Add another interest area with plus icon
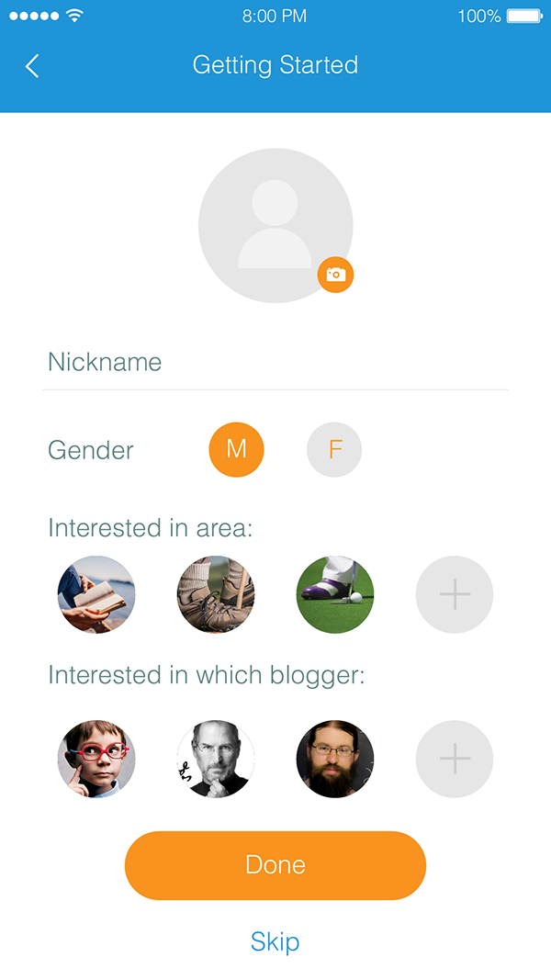551x980 pixels. click(455, 594)
